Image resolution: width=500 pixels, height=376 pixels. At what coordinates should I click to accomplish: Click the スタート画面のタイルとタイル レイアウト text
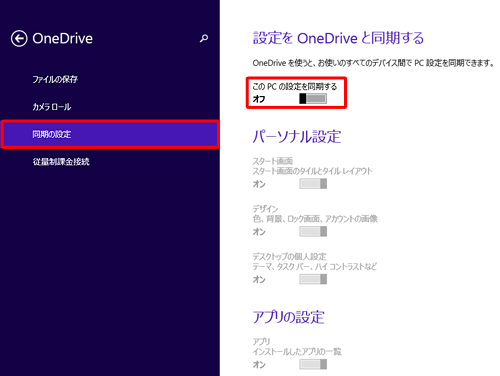(x=312, y=171)
